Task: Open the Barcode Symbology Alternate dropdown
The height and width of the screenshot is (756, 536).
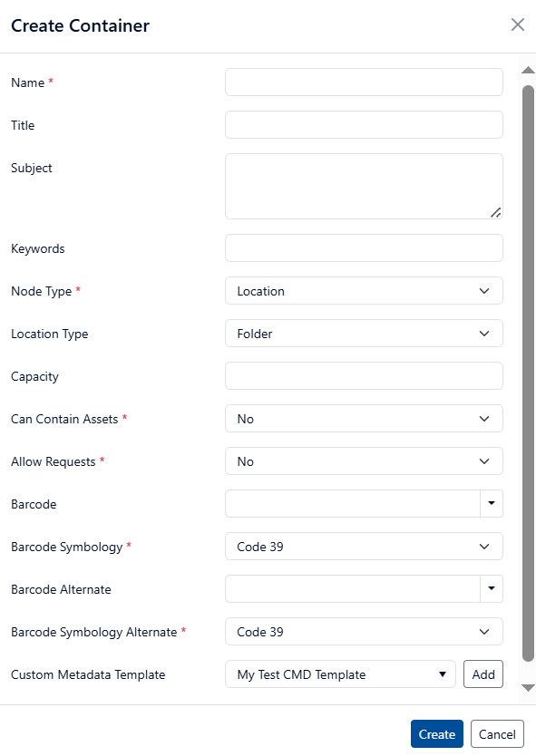Action: tap(364, 632)
